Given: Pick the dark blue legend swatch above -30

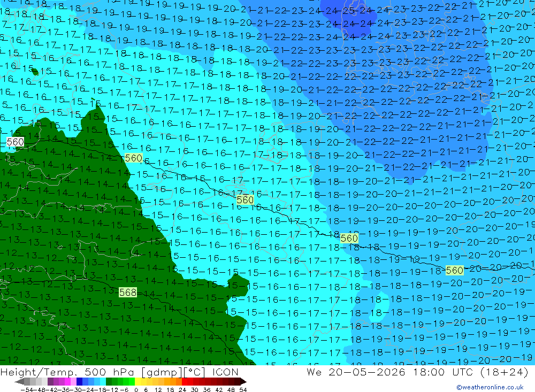Looking at the screenshot, I should coord(79,381).
